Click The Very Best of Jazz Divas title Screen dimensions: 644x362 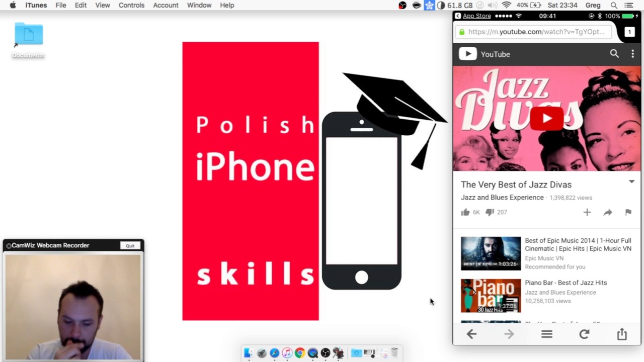(516, 185)
